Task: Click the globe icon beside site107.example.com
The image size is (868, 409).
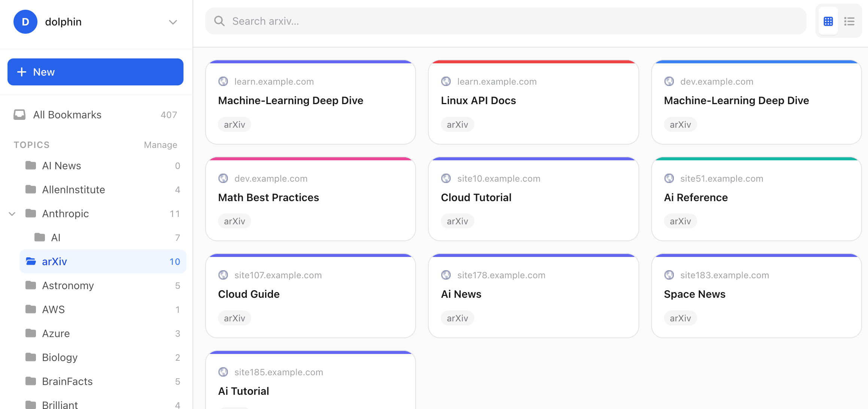Action: click(223, 275)
